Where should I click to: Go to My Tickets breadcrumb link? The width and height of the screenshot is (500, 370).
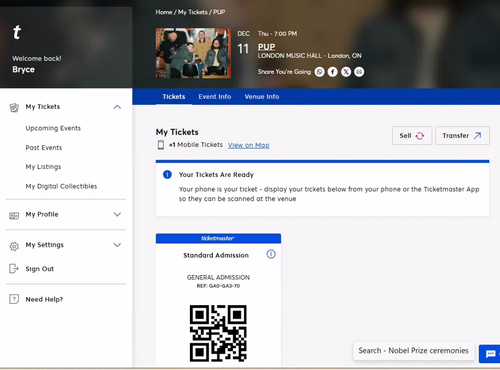point(193,12)
